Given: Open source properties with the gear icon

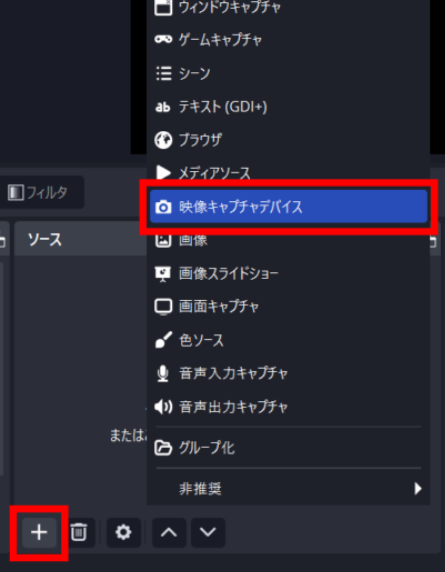Looking at the screenshot, I should pyautogui.click(x=124, y=532).
